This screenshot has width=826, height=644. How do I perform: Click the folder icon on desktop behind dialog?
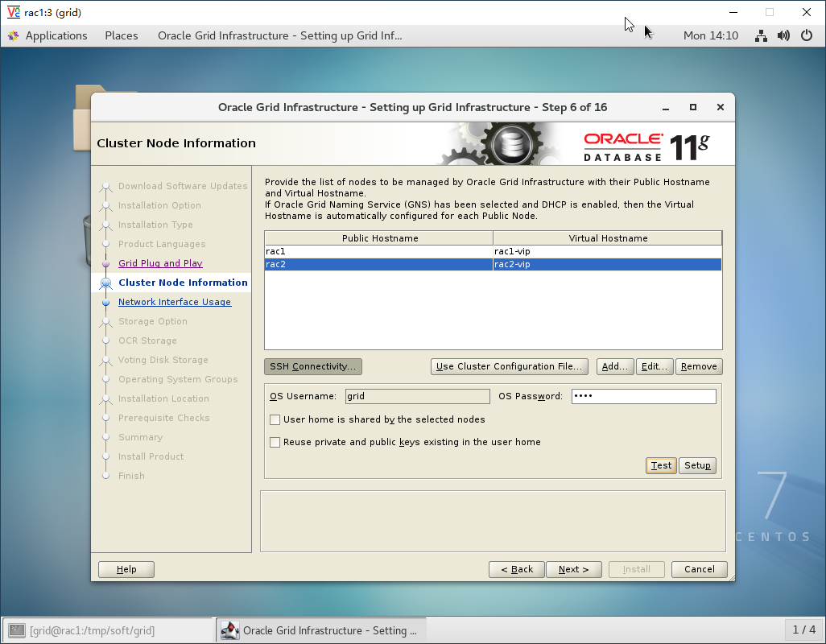click(x=82, y=118)
